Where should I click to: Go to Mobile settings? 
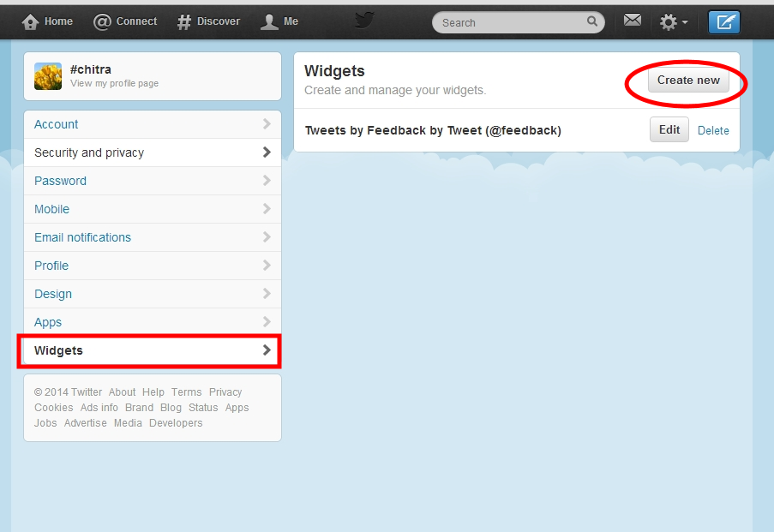click(51, 209)
